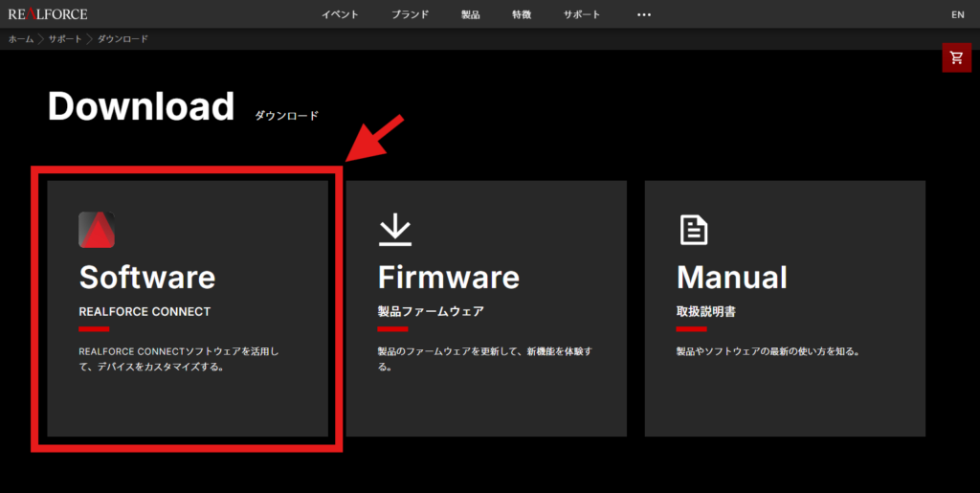Open the ブランド menu item

click(x=410, y=14)
